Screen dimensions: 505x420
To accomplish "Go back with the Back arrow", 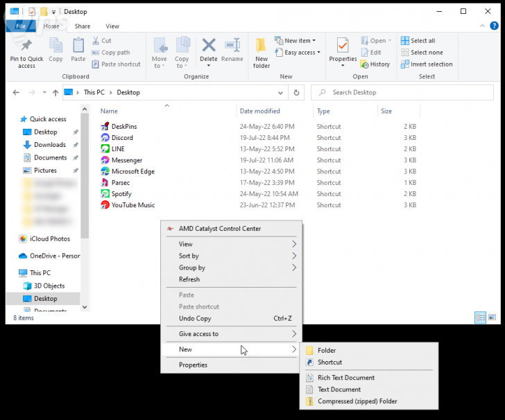I will 16,93.
